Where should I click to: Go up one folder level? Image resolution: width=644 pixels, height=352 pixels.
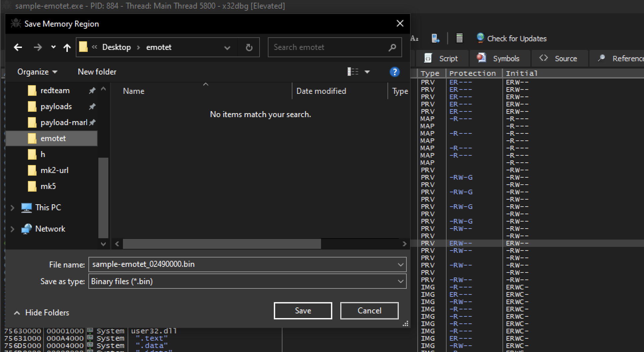point(67,48)
